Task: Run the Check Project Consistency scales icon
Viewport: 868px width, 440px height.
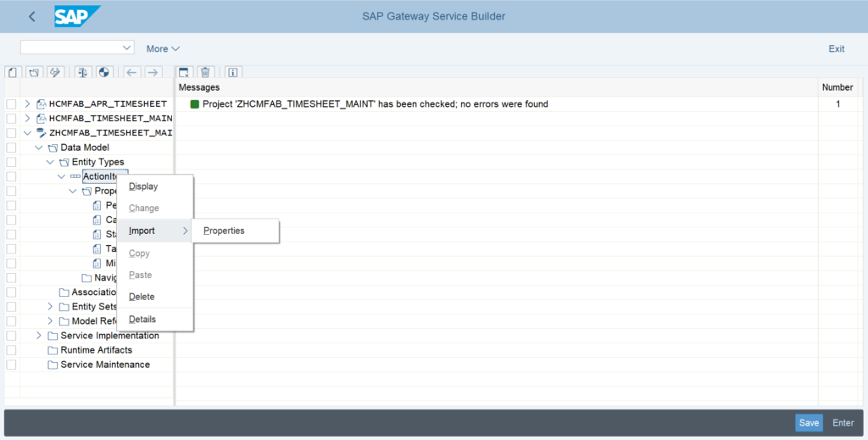Action: 83,72
